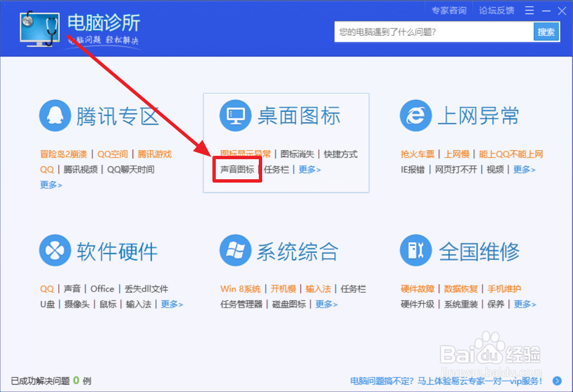The width and height of the screenshot is (573, 392).
Task: Open the 腾讯专区 heading
Action: (x=117, y=116)
